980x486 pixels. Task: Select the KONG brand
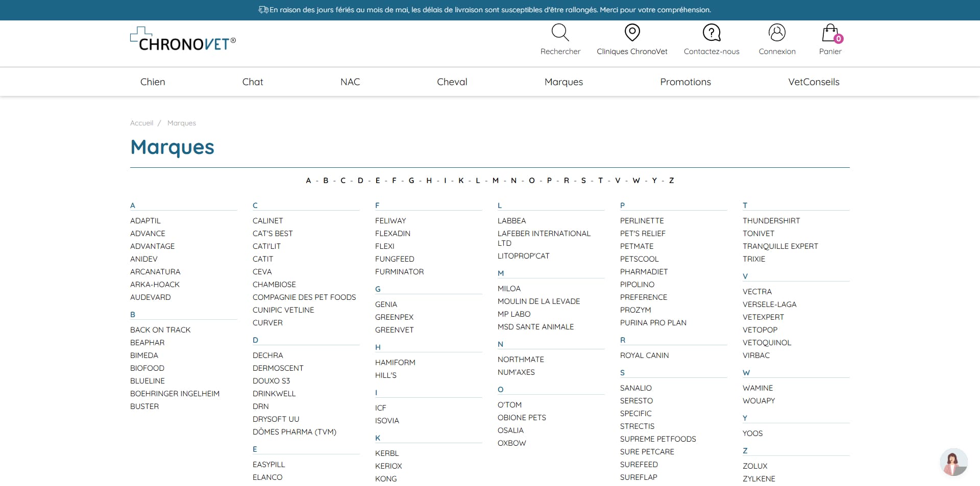click(386, 479)
